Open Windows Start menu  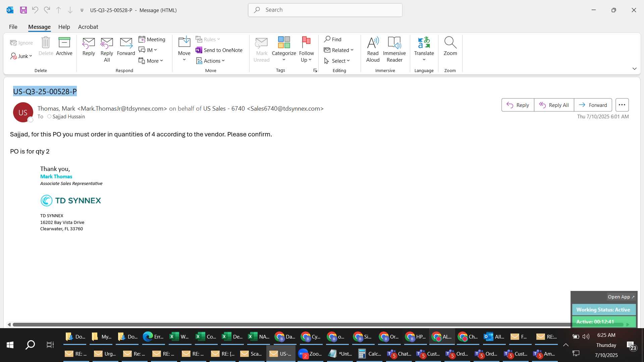pyautogui.click(x=10, y=345)
